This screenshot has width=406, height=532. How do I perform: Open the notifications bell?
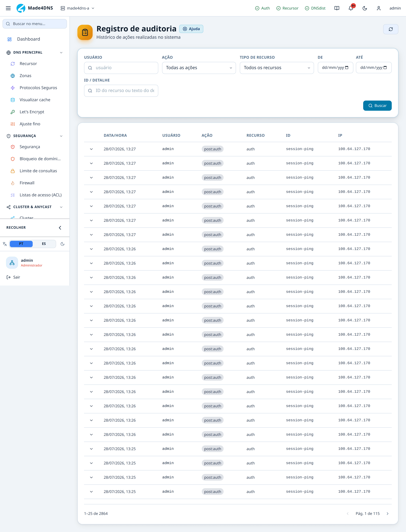coord(351,8)
